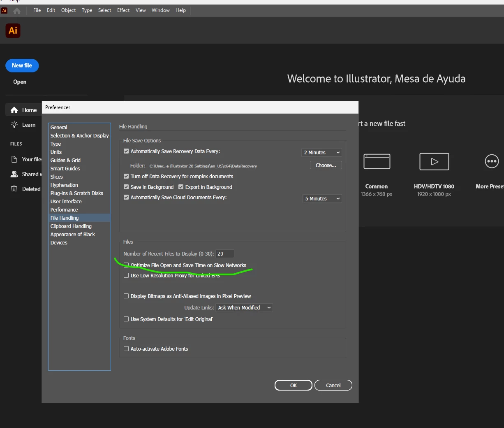Open the View menu
504x428 pixels.
(141, 10)
